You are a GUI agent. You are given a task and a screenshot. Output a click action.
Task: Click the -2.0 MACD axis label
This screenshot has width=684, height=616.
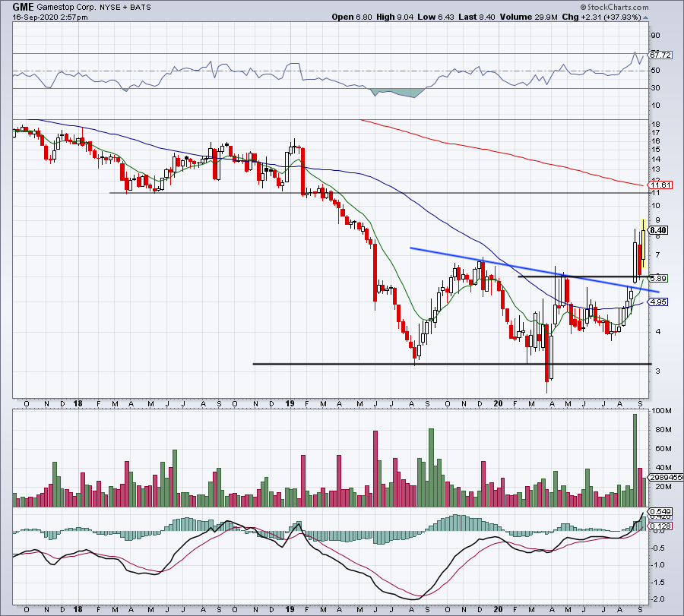point(659,599)
